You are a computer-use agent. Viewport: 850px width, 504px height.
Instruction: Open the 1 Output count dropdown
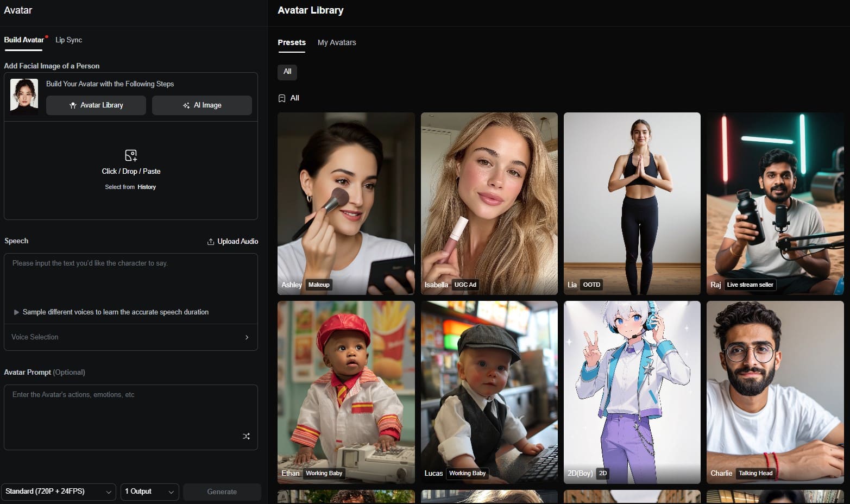tap(149, 492)
